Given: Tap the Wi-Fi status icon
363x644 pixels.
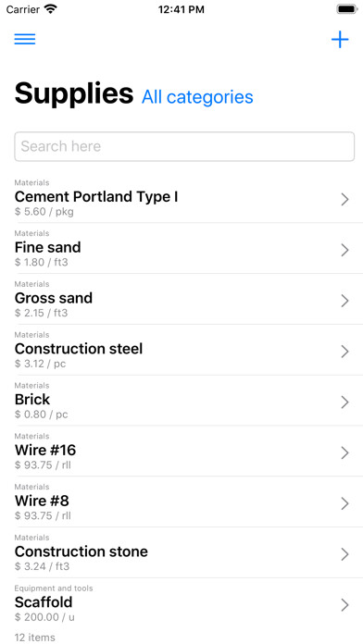Looking at the screenshot, I should [51, 9].
